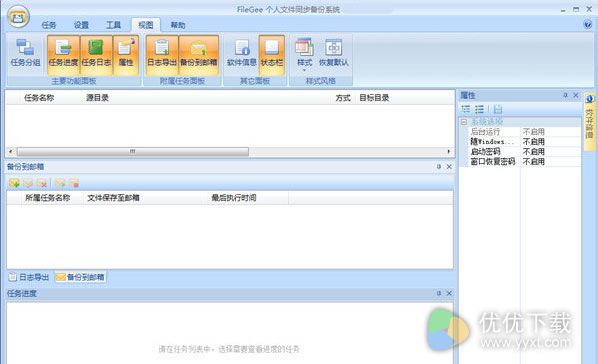Viewport: 598px width, 364px height.
Task: Open the 软件信息 vertical side tab
Action: 589,121
